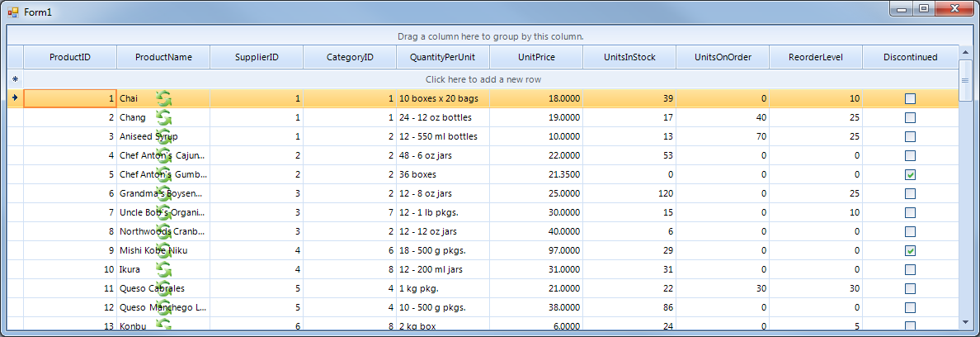Sort by the UnitPrice column header
Screen dimensions: 980x337
pos(536,58)
